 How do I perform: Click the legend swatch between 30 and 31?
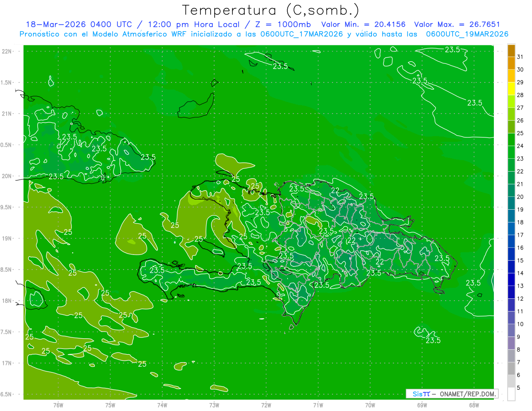tap(511, 63)
